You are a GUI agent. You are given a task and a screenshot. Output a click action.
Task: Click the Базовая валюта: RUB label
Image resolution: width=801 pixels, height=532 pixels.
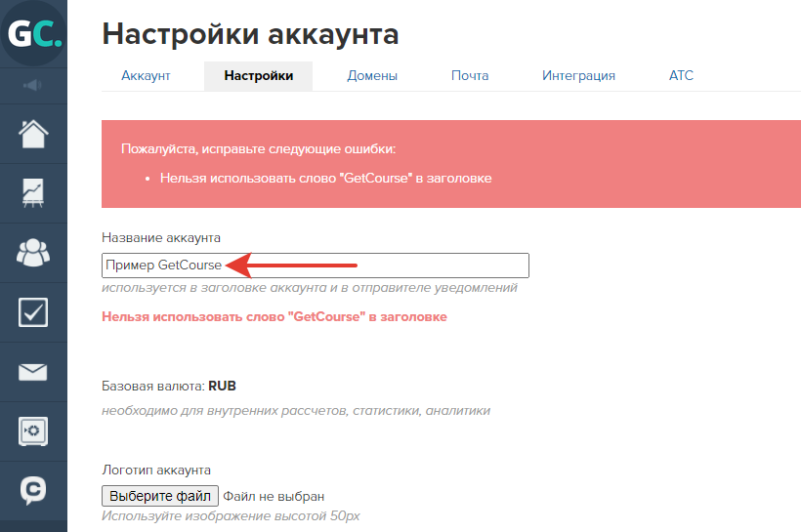pyautogui.click(x=169, y=386)
